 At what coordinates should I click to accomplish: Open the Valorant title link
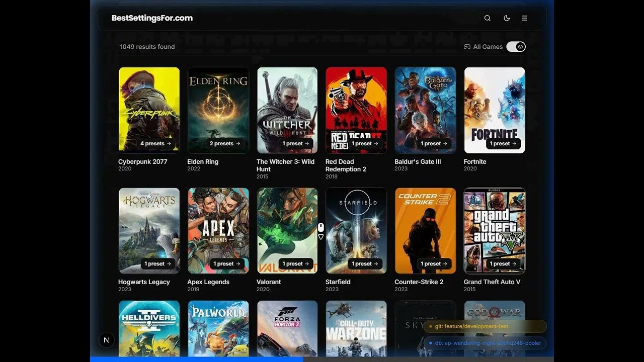(269, 282)
